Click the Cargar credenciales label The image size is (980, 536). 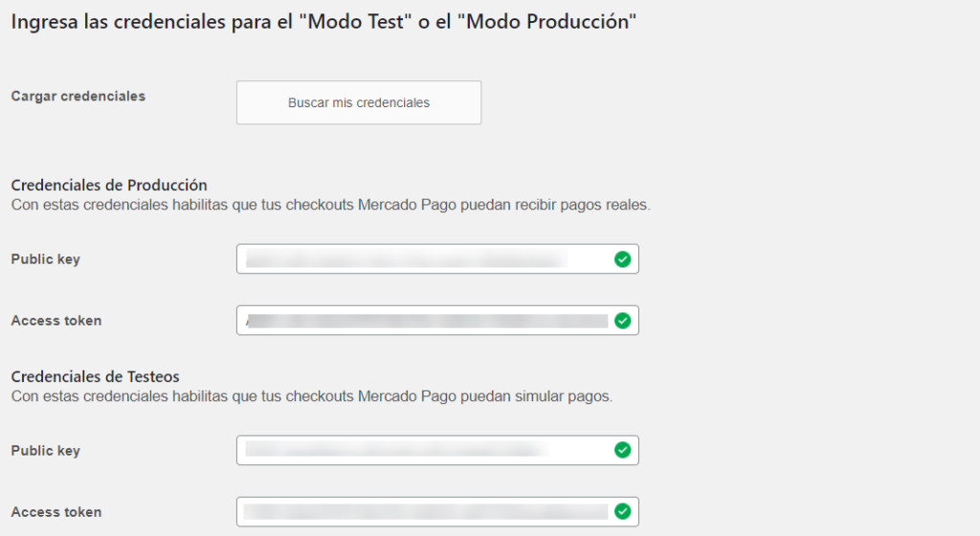coord(78,96)
